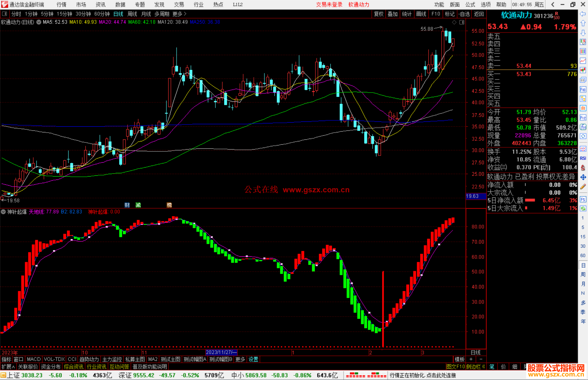Click the 设置 settings button
The width and height of the screenshot is (588, 380).
[253, 359]
